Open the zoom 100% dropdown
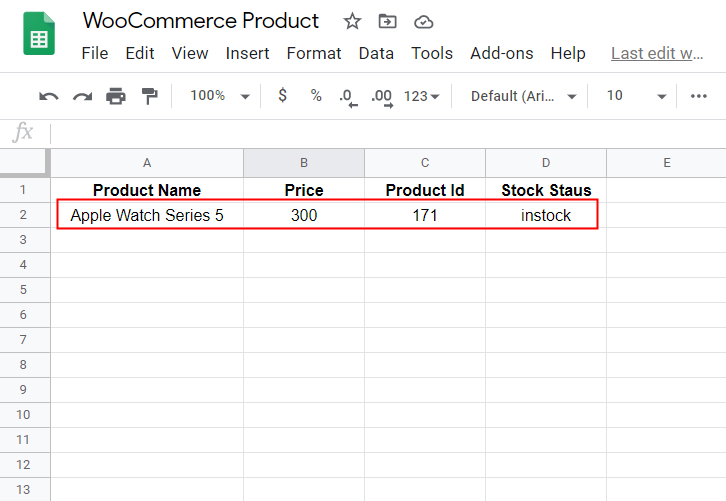The height and width of the screenshot is (501, 726). click(x=219, y=96)
